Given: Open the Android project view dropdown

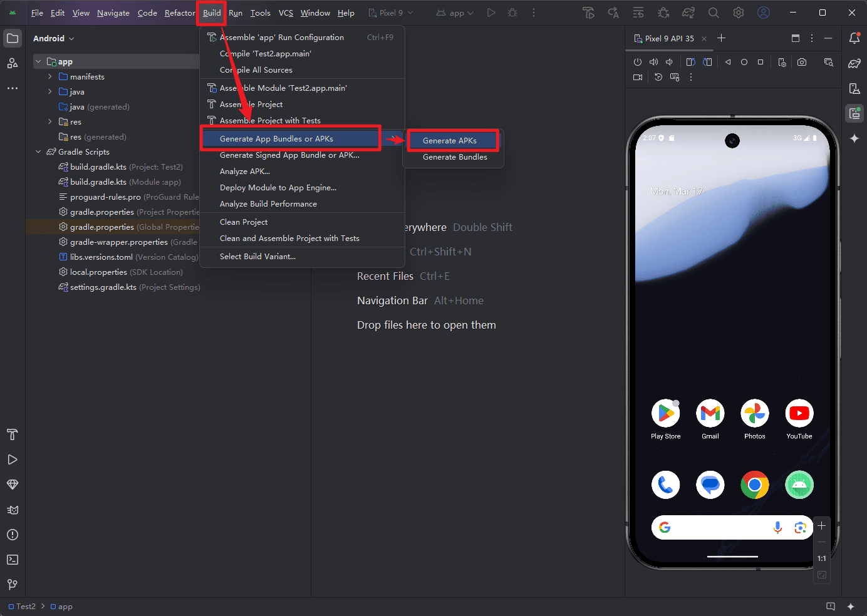Looking at the screenshot, I should [x=53, y=38].
